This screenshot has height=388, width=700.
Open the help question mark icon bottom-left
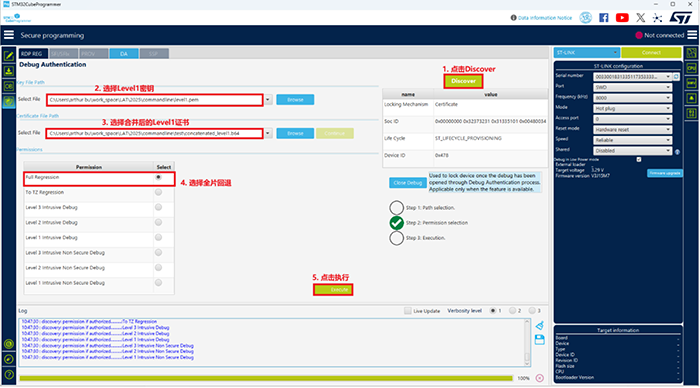pyautogui.click(x=8, y=375)
